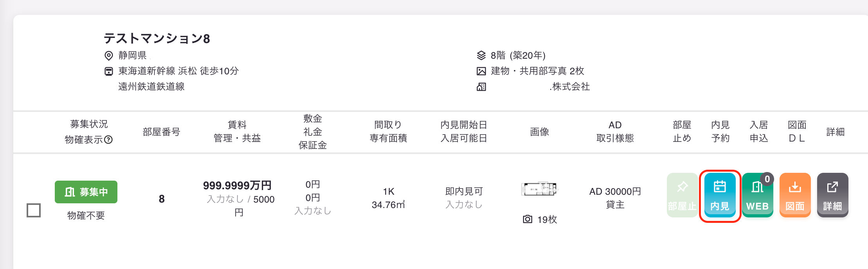
Task: Click the 部屋止 pin button
Action: click(683, 195)
